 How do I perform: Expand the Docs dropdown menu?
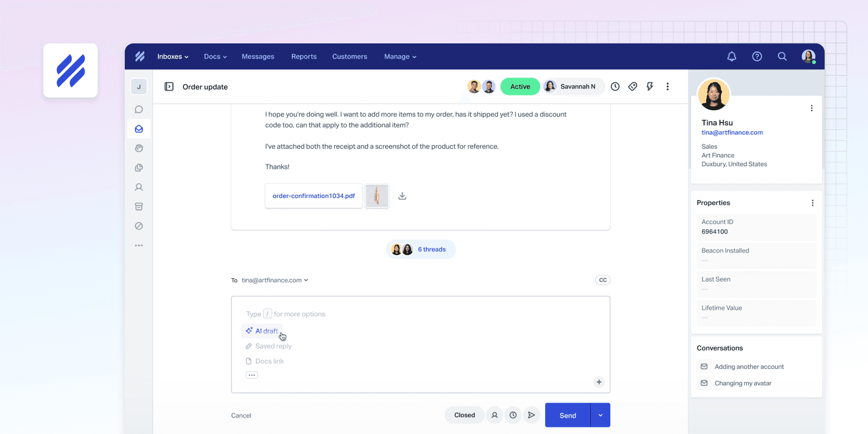[215, 56]
